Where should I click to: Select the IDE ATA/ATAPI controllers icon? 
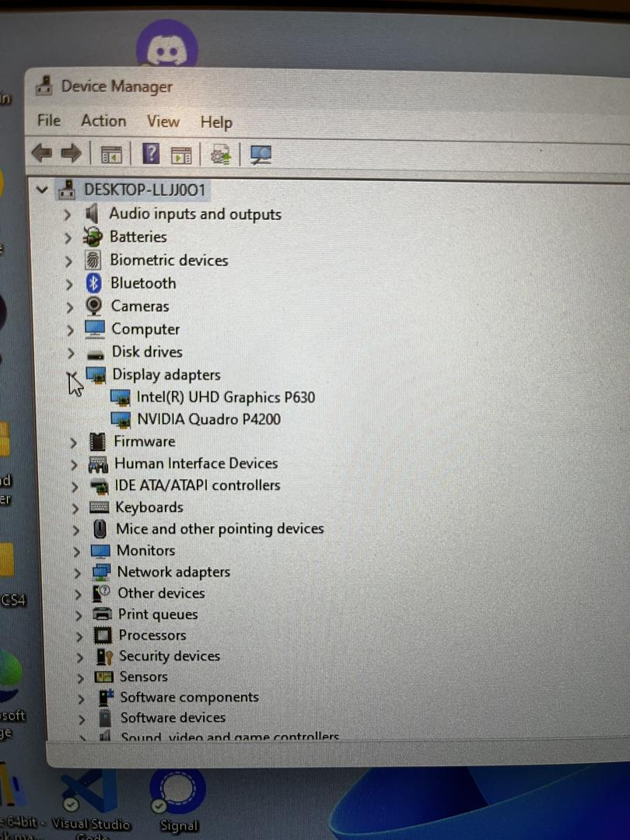[x=99, y=486]
